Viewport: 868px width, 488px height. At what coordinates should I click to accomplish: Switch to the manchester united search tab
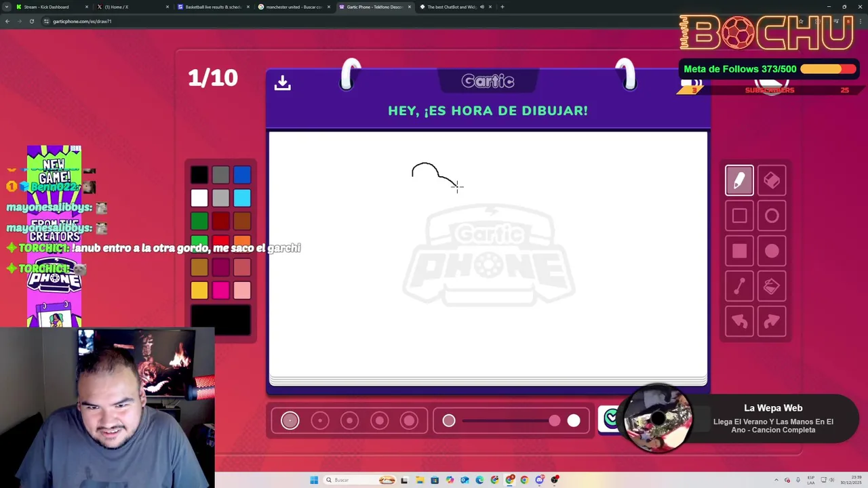(294, 7)
